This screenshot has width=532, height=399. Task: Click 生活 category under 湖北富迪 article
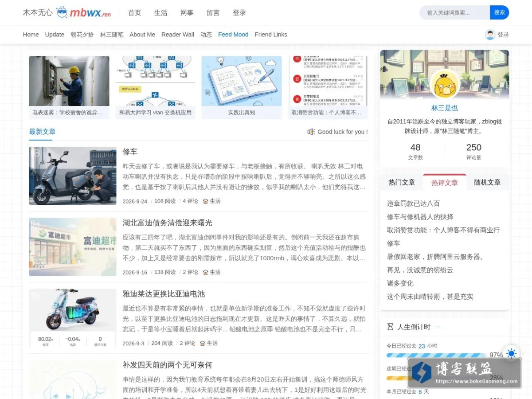click(x=215, y=272)
